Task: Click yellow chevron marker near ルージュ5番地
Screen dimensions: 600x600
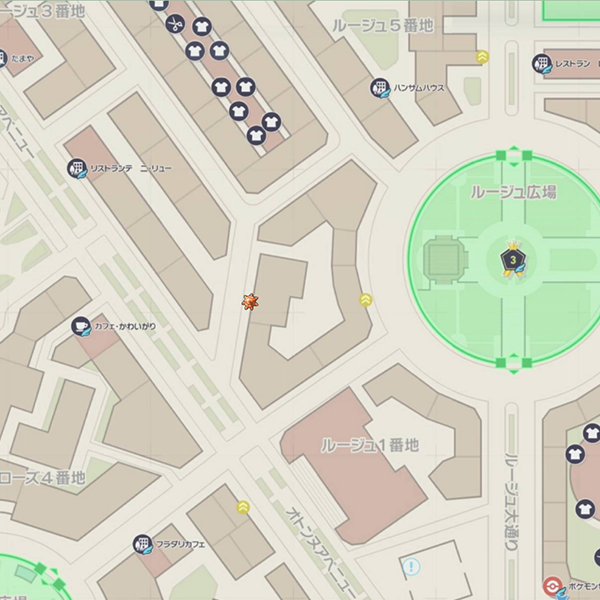Action: (482, 57)
